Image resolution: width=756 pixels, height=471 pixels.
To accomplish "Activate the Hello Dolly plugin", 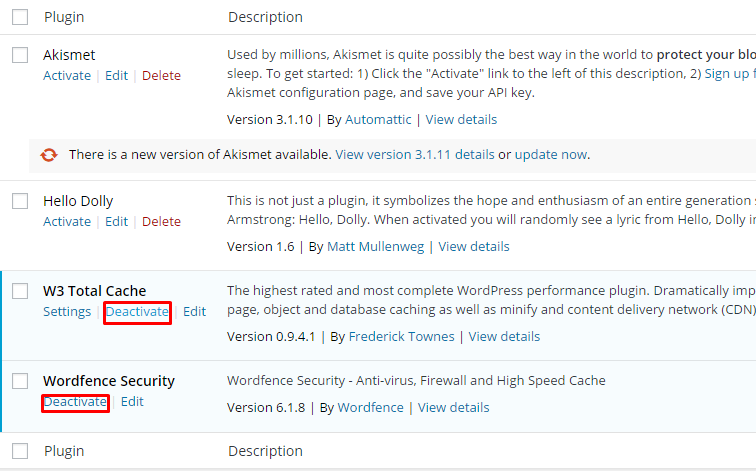I will (x=67, y=222).
